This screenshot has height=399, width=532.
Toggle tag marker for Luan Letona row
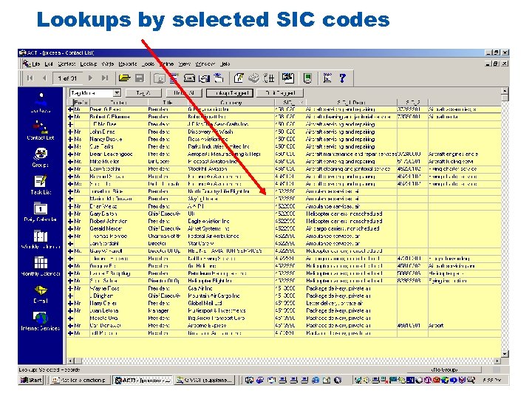pos(70,311)
